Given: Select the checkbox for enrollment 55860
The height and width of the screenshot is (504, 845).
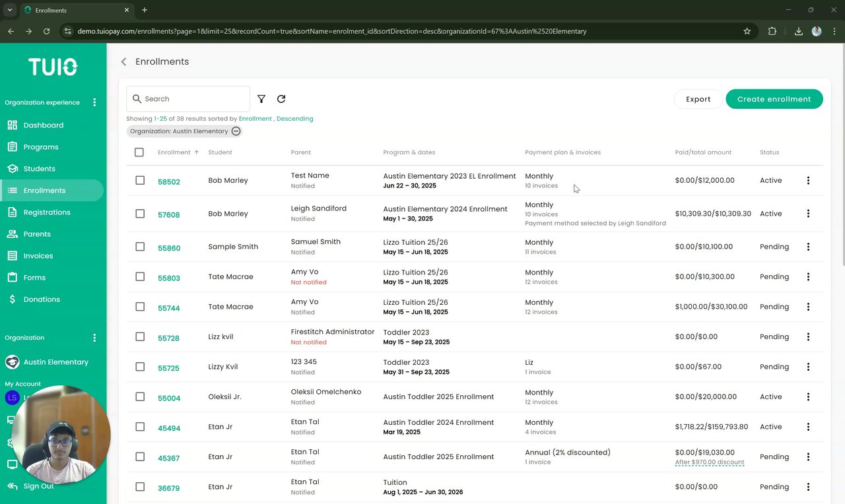Looking at the screenshot, I should point(140,247).
